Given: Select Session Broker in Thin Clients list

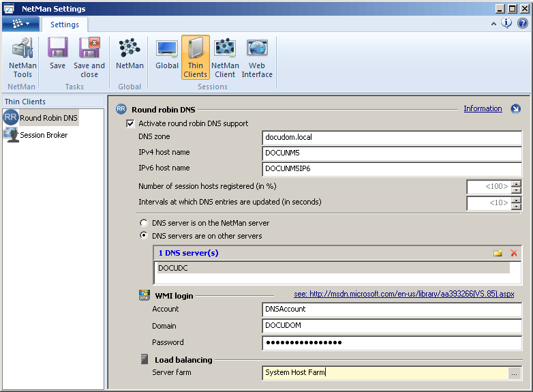Looking at the screenshot, I should pyautogui.click(x=43, y=135).
